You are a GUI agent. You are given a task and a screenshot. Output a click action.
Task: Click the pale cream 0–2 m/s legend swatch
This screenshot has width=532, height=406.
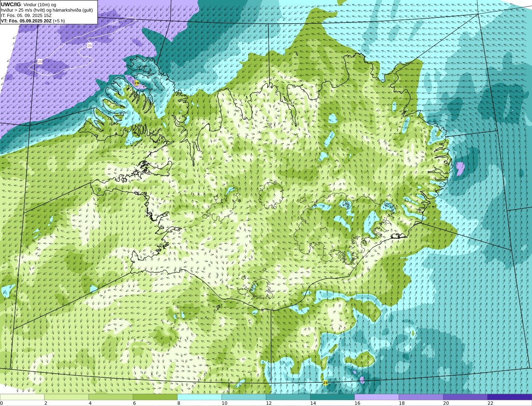(x=22, y=397)
